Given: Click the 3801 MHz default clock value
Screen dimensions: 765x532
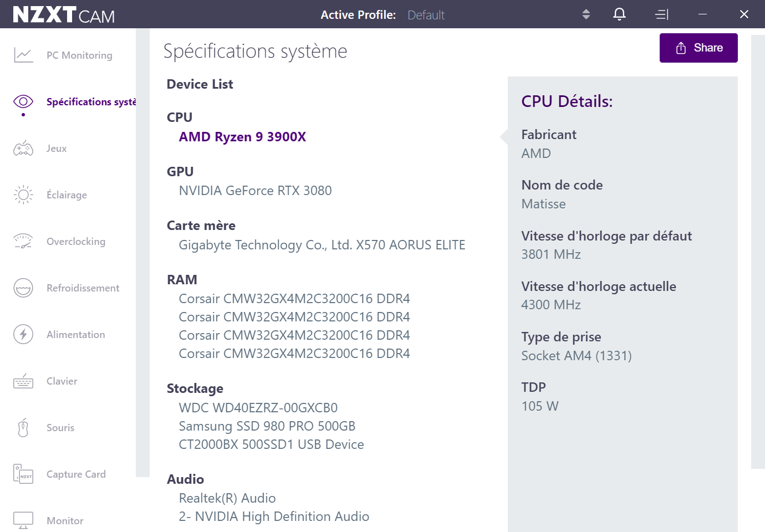Looking at the screenshot, I should 551,254.
